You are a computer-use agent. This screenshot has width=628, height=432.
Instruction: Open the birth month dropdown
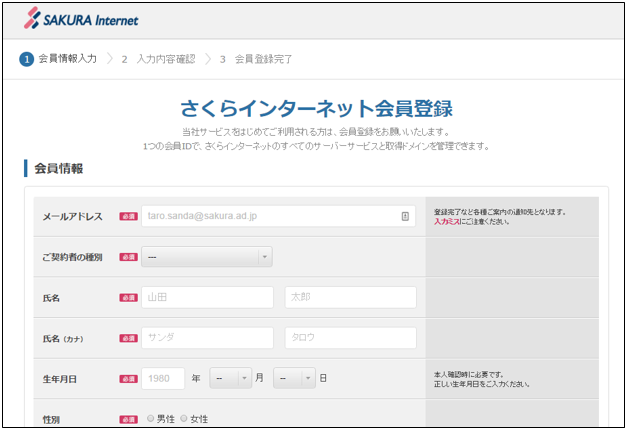[x=231, y=378]
